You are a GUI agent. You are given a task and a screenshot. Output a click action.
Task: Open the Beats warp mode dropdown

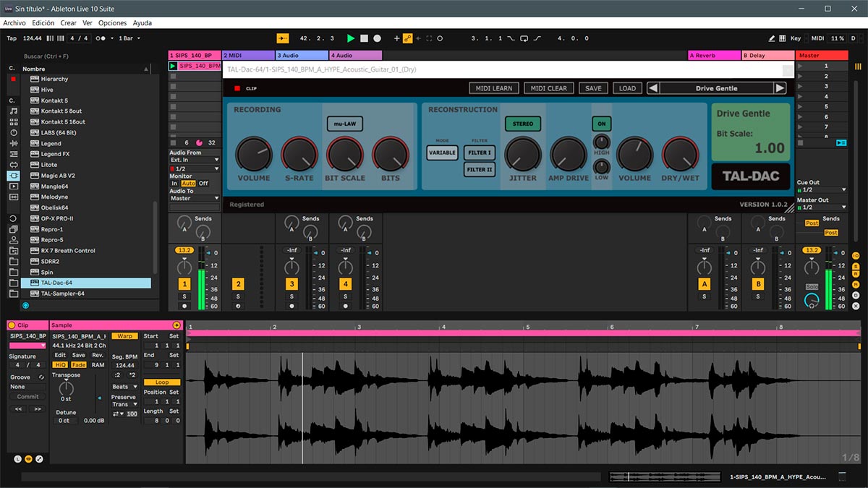click(x=125, y=387)
